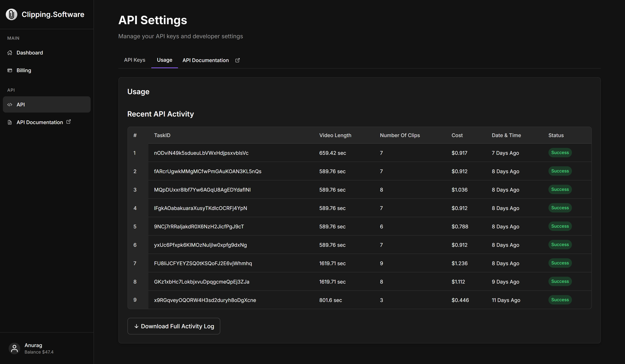Viewport: 625px width, 364px height.
Task: Click the 1619.71 sec length in row 7
Action: (x=332, y=263)
